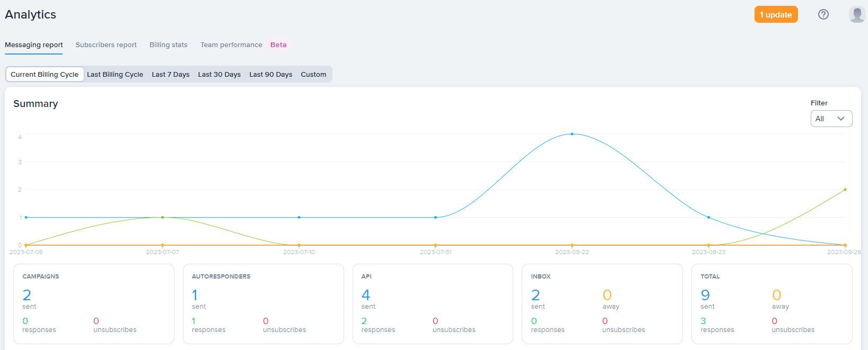
Task: Open the Billing stats tab
Action: click(x=168, y=45)
